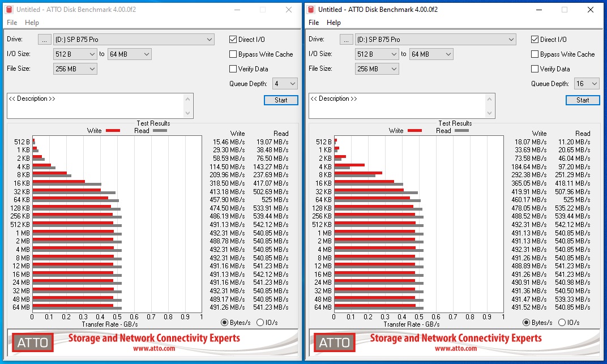The height and width of the screenshot is (364, 607).
Task: Open File menu in the left window
Action: tap(12, 23)
